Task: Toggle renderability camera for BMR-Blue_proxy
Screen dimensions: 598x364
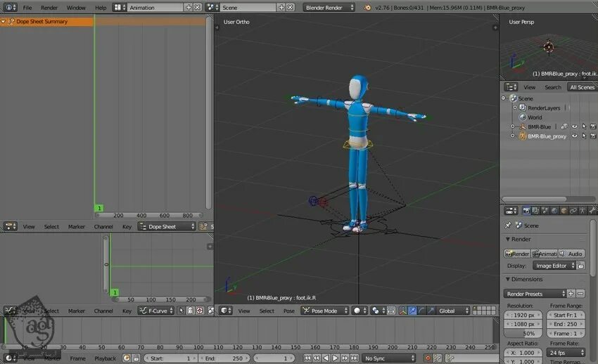Action: click(593, 136)
